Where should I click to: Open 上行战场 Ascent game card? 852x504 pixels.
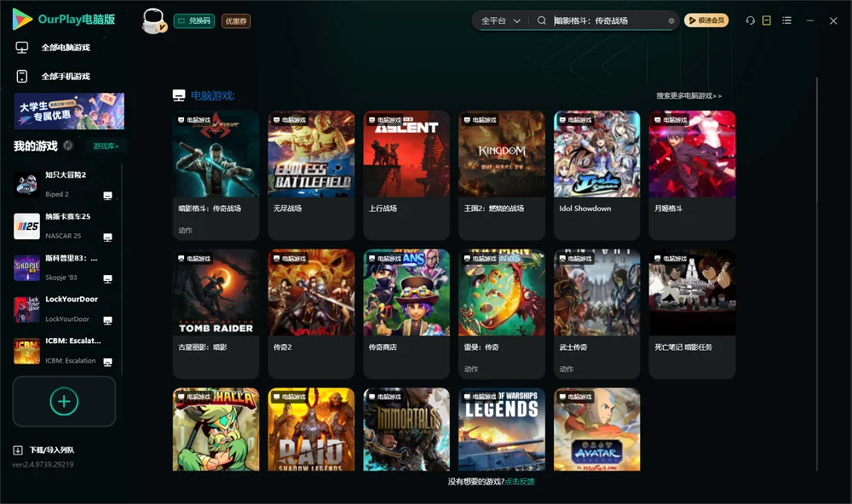coord(406,175)
